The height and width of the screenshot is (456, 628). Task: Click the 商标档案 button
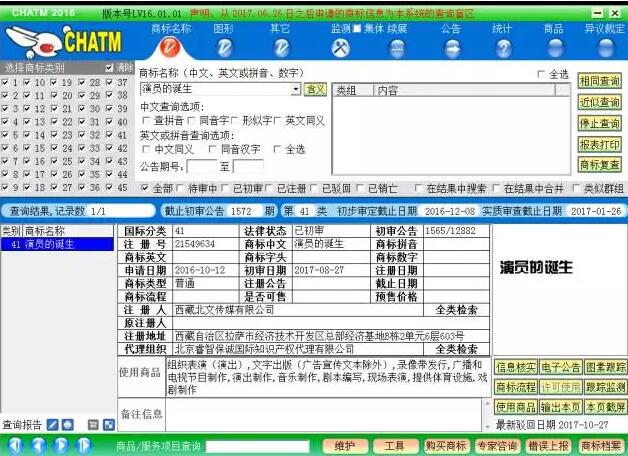(x=600, y=446)
